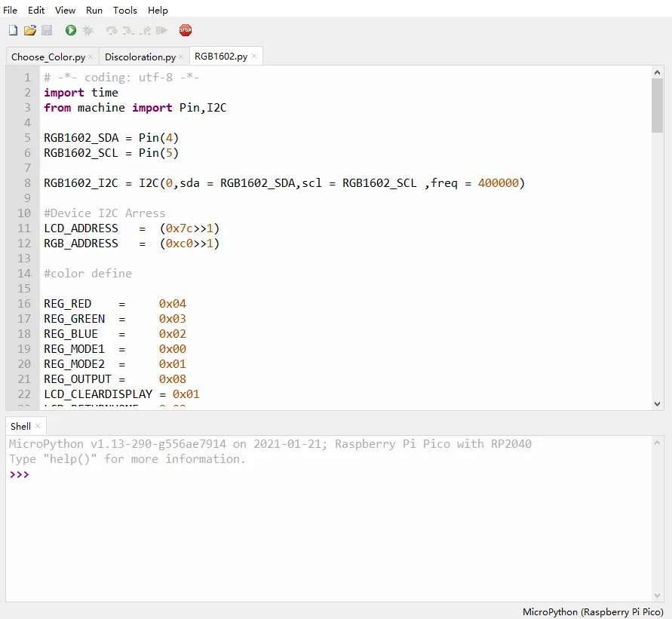Viewport: 672px width, 619px height.
Task: Click the LCD_CLEARDISPLAY variable name
Action: click(x=98, y=394)
